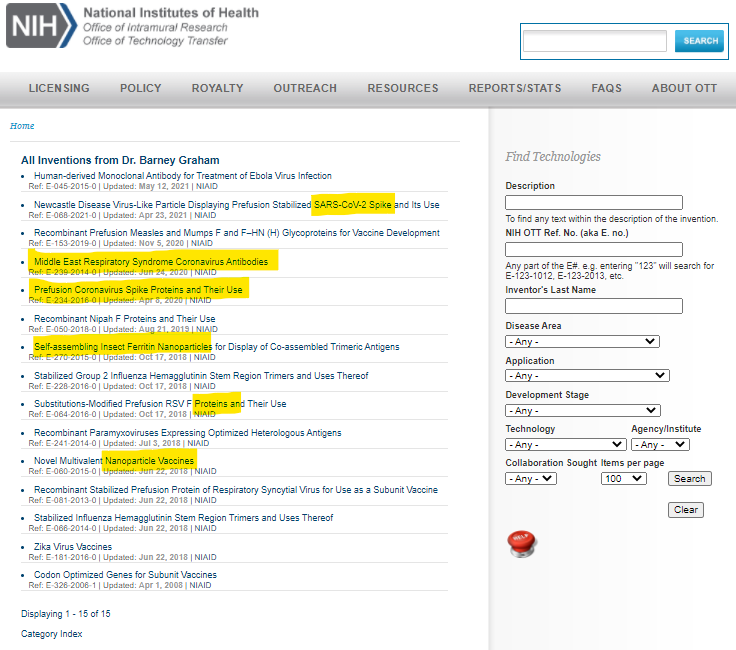Click 'Ref: E-068-2021-0' metadata text

tap(62, 215)
